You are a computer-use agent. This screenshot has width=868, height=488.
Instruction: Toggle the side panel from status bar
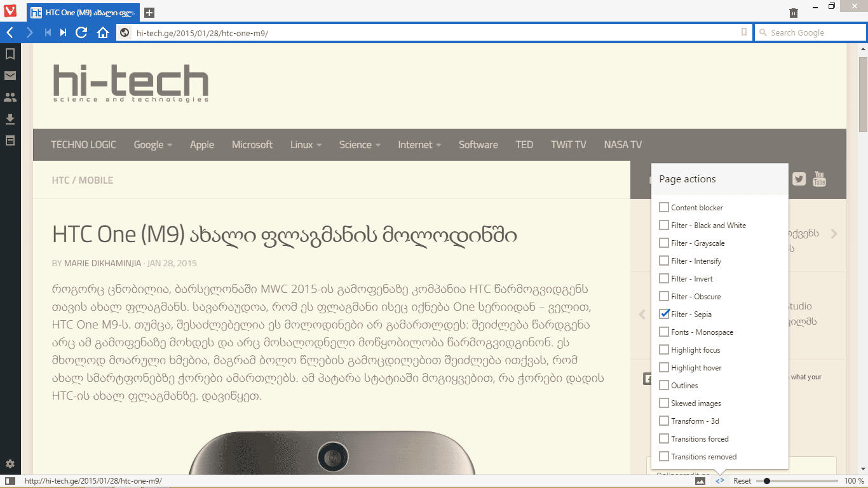[10, 481]
